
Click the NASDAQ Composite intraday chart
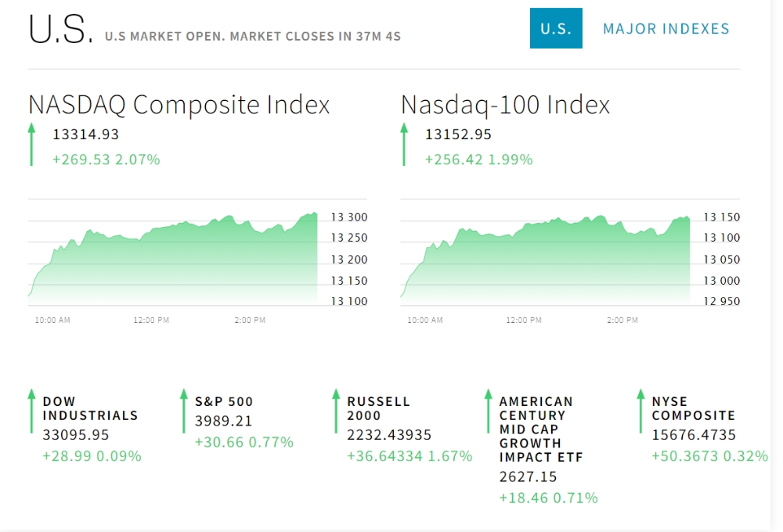pos(174,257)
